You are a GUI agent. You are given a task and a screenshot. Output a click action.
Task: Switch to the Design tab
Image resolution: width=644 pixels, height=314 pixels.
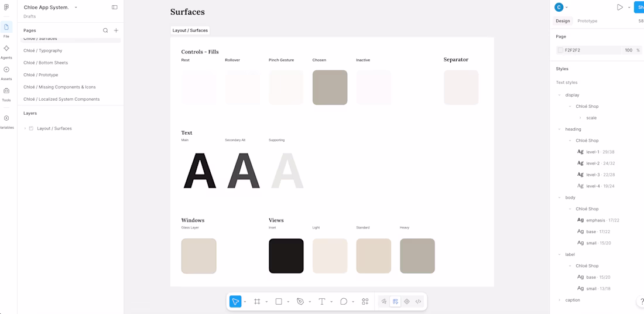pyautogui.click(x=563, y=21)
